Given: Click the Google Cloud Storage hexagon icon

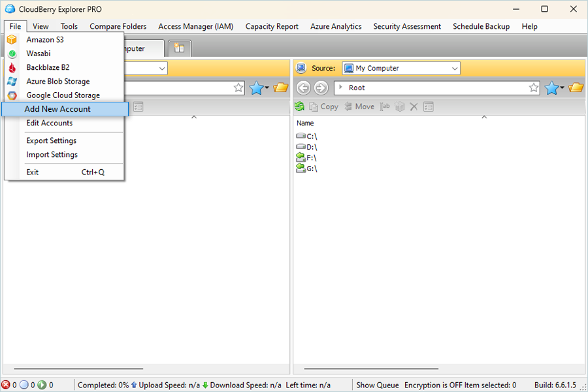Looking at the screenshot, I should click(x=12, y=95).
